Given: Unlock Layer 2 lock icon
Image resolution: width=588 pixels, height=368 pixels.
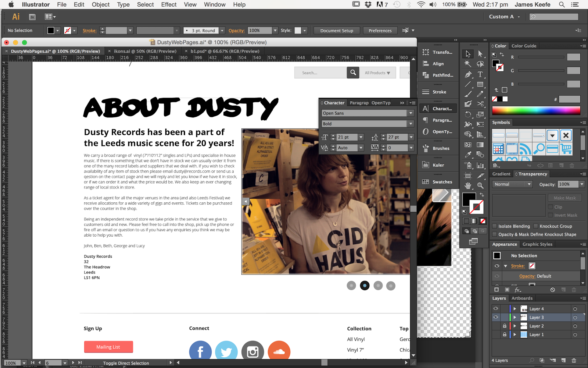Looking at the screenshot, I should (x=505, y=326).
